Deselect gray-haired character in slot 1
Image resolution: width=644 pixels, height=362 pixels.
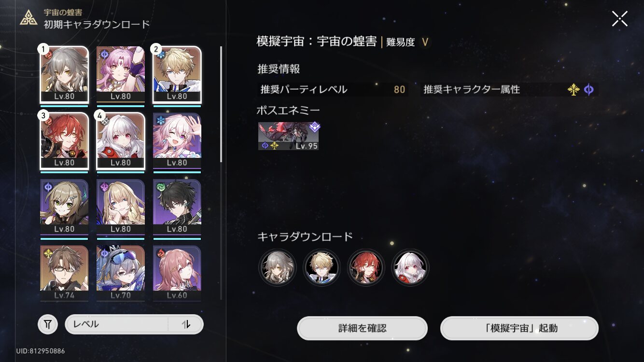pyautogui.click(x=64, y=74)
